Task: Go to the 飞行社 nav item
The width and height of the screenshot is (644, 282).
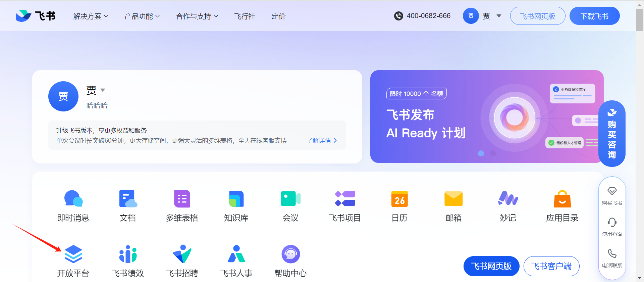Action: [x=245, y=16]
